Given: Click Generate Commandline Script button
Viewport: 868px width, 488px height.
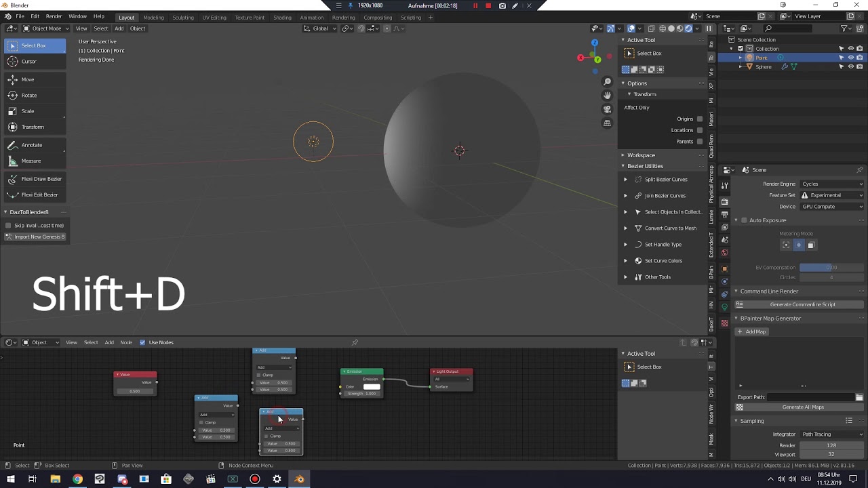Looking at the screenshot, I should pos(803,304).
